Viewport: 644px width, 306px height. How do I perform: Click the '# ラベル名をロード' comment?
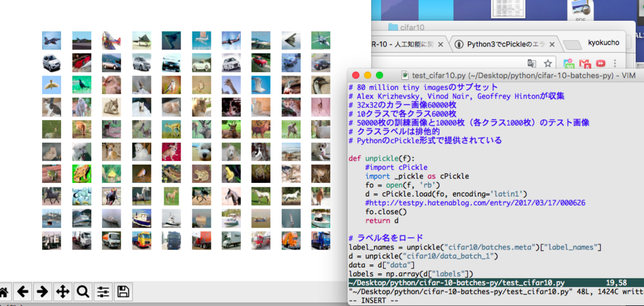click(x=386, y=238)
